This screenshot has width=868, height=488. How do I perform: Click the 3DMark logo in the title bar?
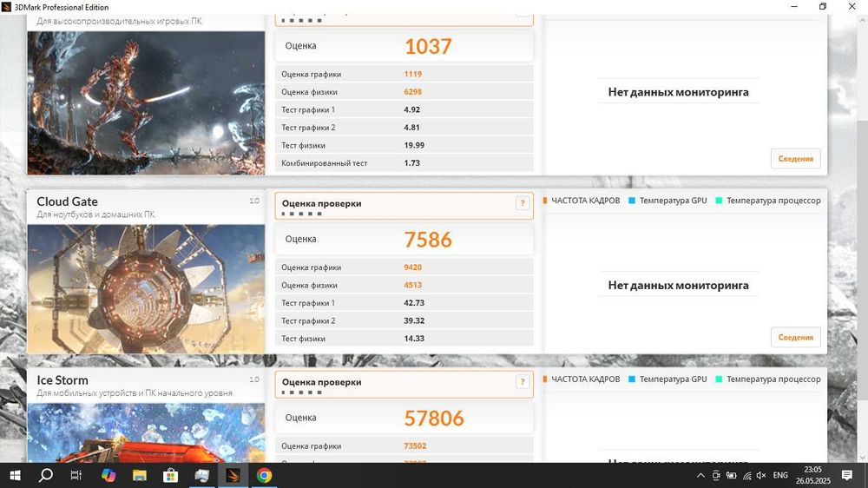pyautogui.click(x=7, y=7)
